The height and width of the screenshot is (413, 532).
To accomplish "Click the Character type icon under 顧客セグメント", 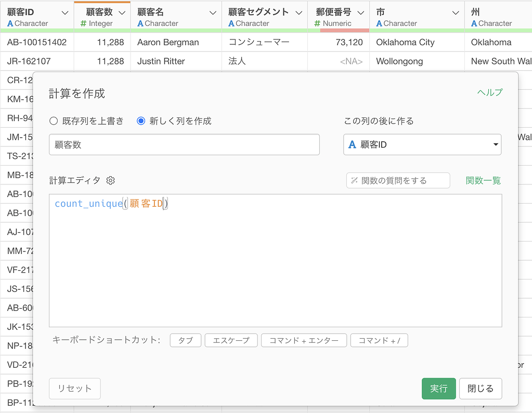I will (231, 23).
